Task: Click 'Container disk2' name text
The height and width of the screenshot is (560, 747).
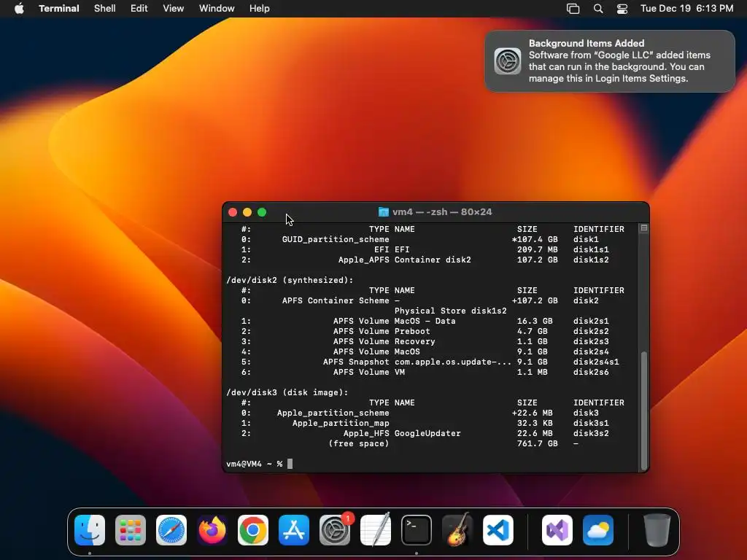Action: click(x=433, y=260)
